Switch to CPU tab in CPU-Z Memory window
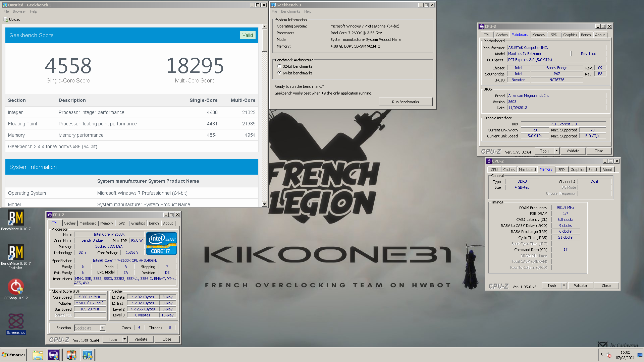 pos(494,170)
